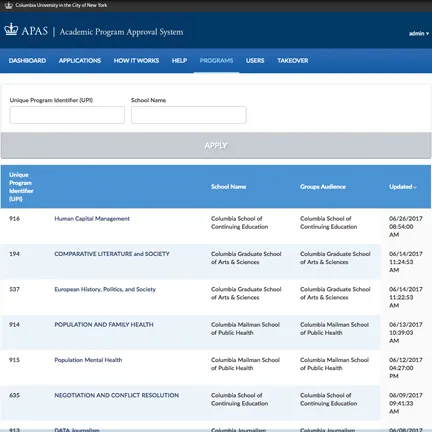Click UPI value 915
The width and height of the screenshot is (432, 432).
[14, 360]
